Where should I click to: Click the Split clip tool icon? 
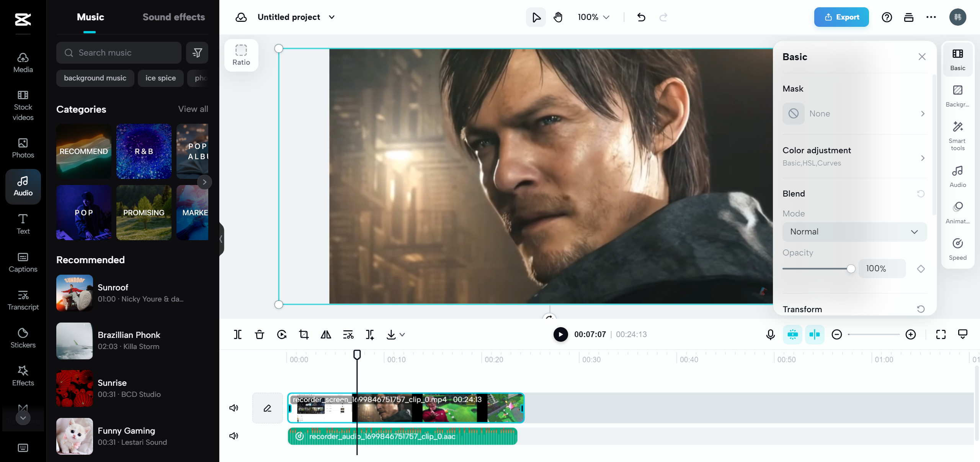point(237,334)
